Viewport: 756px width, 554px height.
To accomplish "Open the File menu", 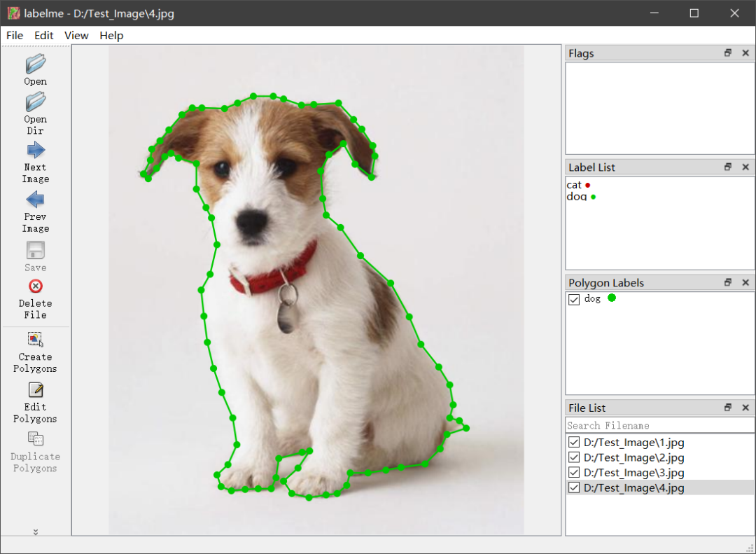I will (15, 36).
